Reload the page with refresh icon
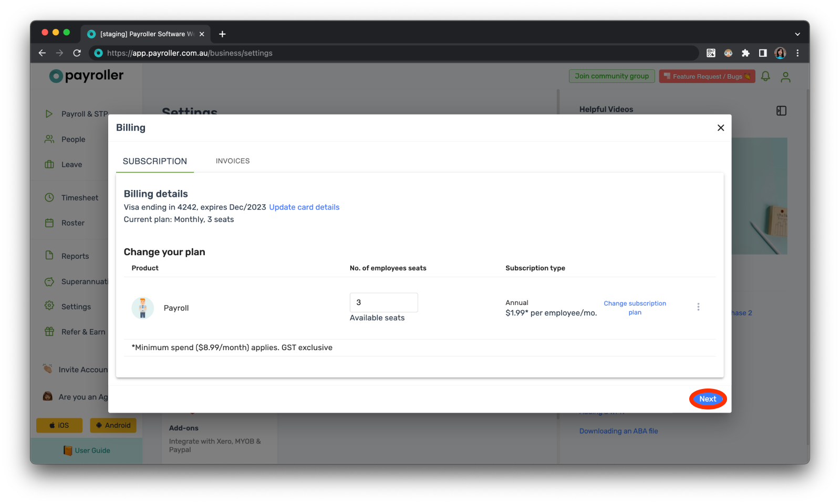This screenshot has width=840, height=504. (77, 53)
